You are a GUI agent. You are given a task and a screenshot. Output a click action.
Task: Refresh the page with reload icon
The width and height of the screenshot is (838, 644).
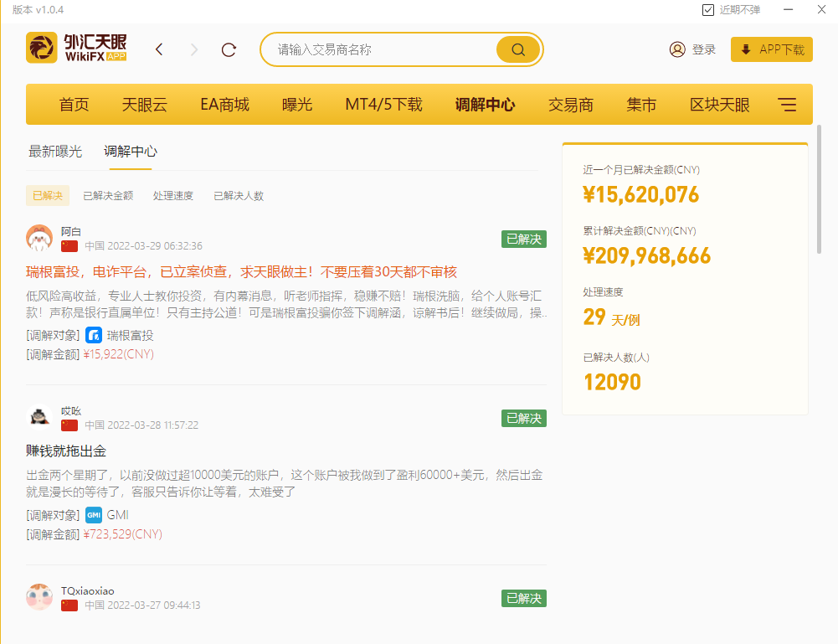point(229,49)
